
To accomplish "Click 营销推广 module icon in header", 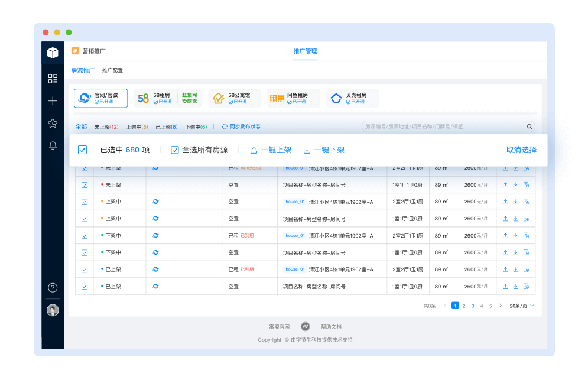I will 76,51.
